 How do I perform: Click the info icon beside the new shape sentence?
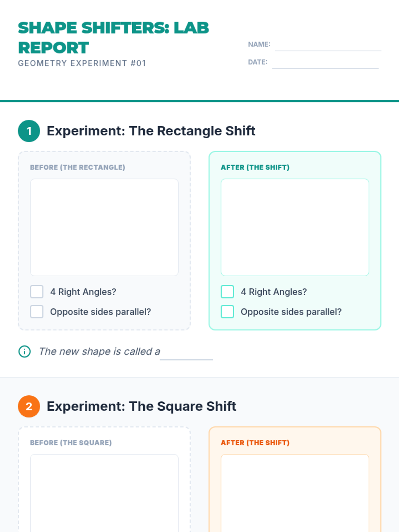pos(25,351)
